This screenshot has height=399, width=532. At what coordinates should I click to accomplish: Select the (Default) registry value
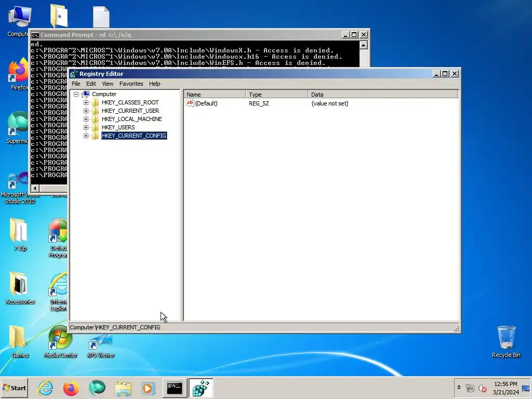tap(206, 103)
